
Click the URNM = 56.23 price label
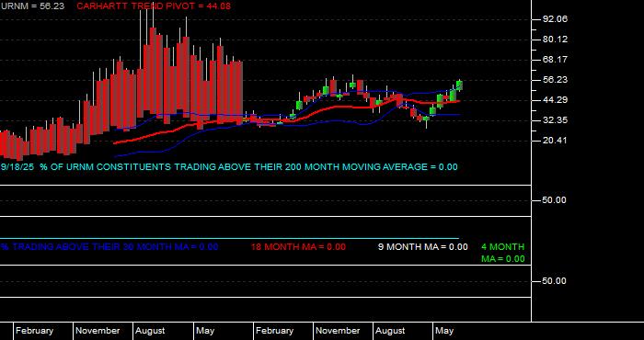32,6
